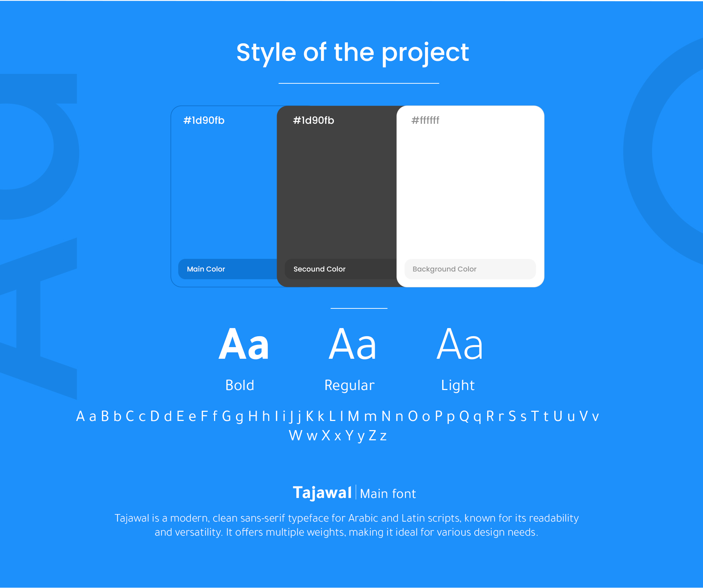
Task: Toggle the Background Color panel open
Action: point(470,270)
